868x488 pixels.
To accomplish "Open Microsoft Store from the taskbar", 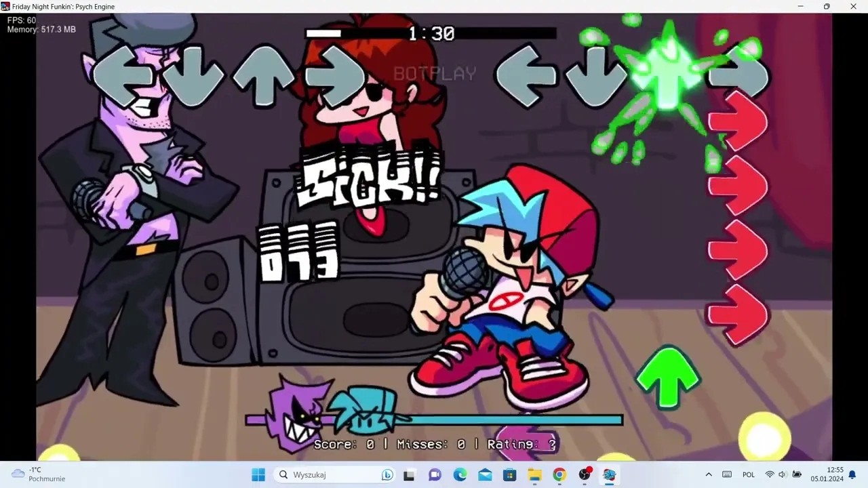I will point(510,475).
